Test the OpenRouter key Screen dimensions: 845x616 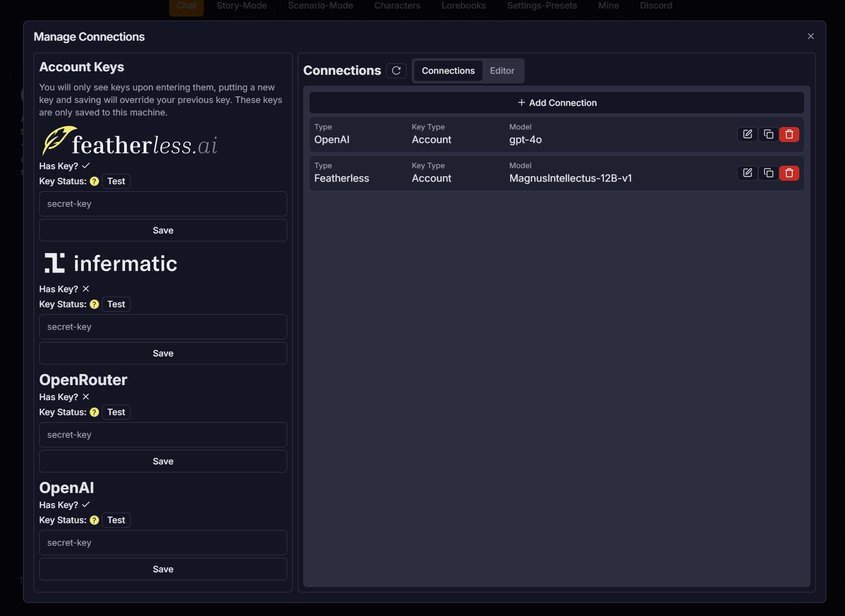point(116,412)
